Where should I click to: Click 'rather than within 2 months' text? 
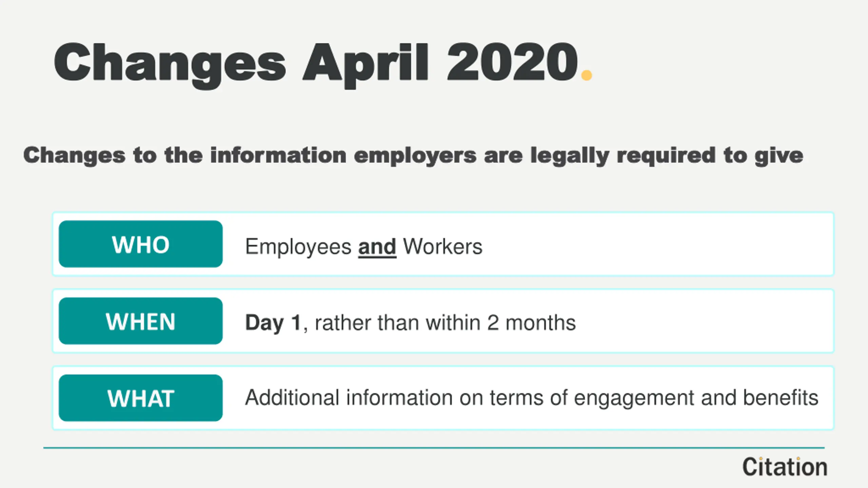click(x=445, y=323)
